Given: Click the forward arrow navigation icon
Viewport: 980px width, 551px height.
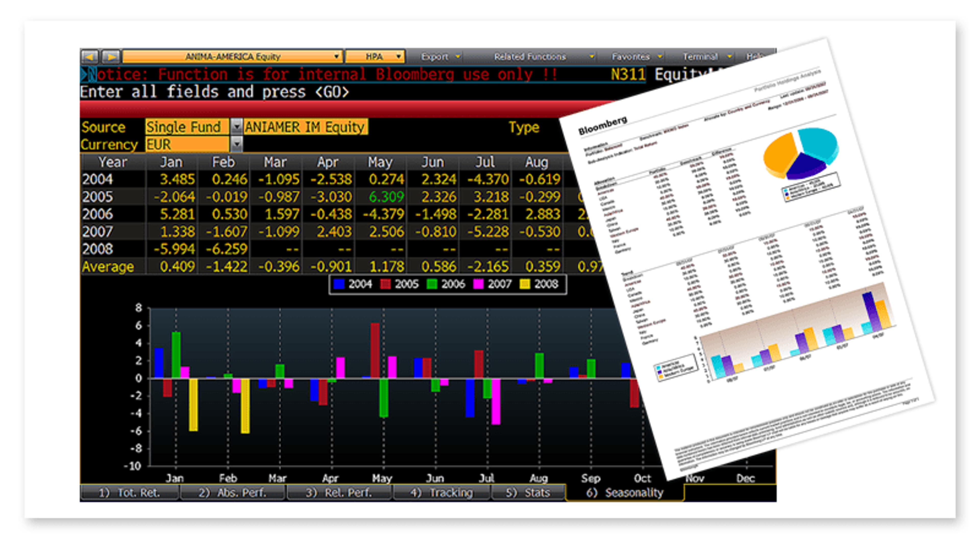Looking at the screenshot, I should point(112,57).
